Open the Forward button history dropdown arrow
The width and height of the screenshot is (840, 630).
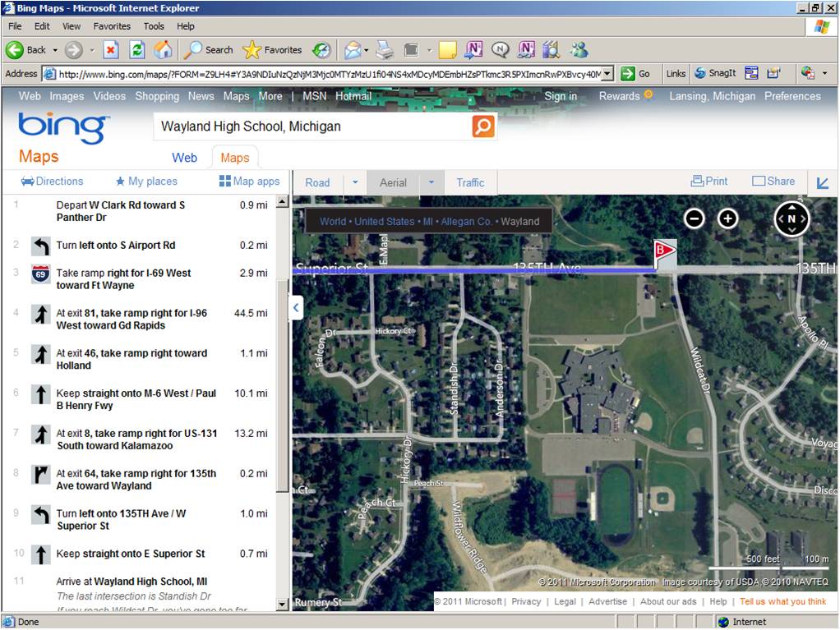(x=91, y=50)
